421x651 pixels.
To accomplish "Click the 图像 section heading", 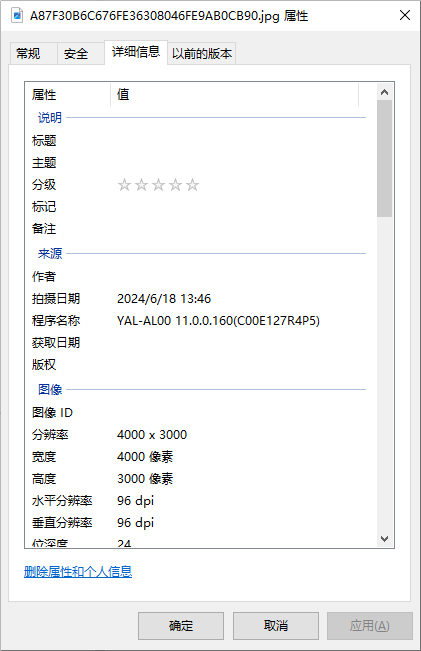I will click(x=50, y=389).
